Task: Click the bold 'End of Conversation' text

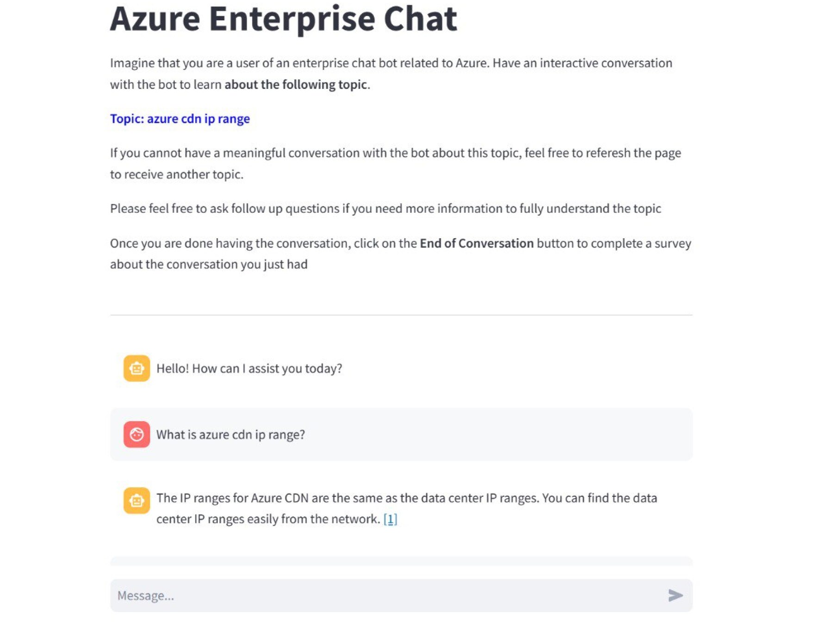Action: pyautogui.click(x=477, y=243)
